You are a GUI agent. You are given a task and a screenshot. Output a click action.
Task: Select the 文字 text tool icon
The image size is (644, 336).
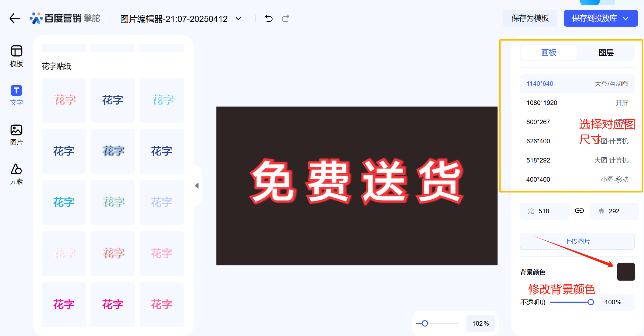click(16, 95)
